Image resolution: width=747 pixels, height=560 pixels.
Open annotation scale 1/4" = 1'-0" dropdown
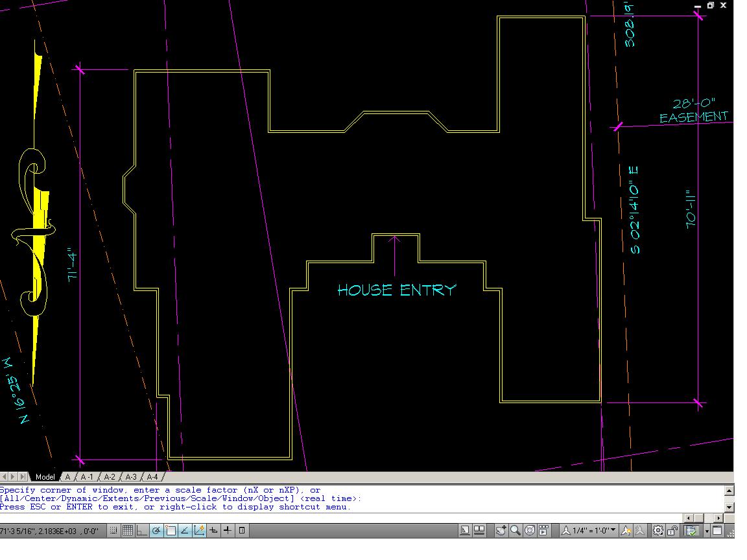(x=589, y=530)
